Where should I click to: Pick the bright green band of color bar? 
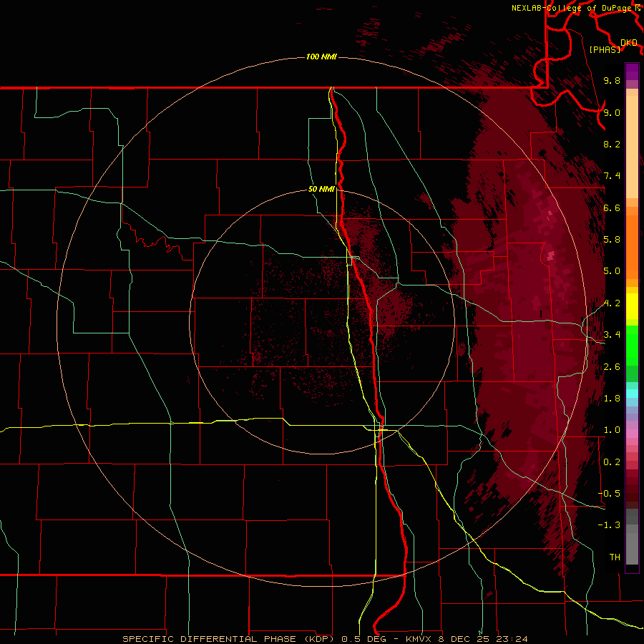(632, 345)
